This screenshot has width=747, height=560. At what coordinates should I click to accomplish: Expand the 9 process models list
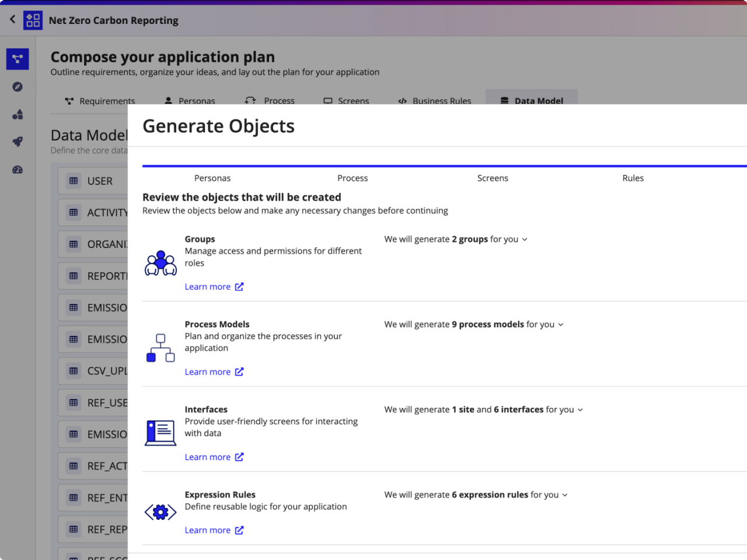tap(560, 324)
